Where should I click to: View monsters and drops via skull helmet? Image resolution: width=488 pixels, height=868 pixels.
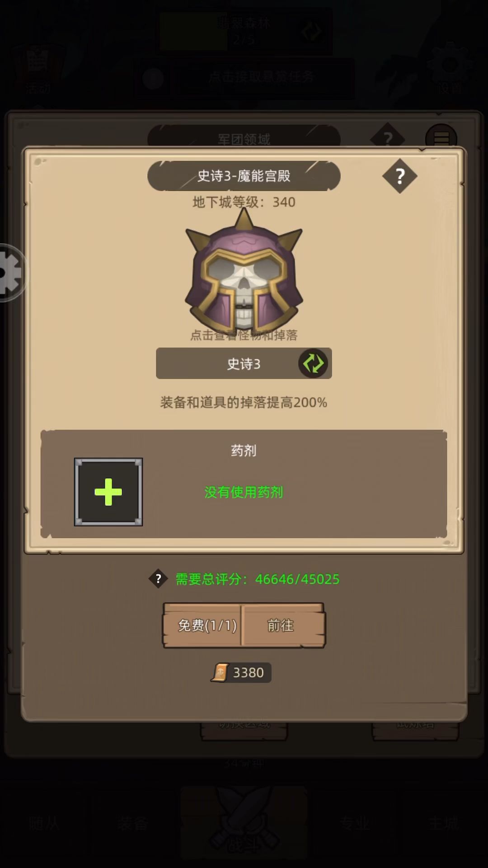tap(244, 270)
